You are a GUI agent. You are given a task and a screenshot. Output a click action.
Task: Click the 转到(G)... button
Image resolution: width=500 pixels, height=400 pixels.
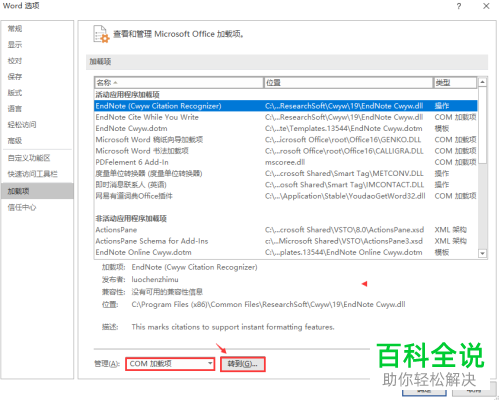pyautogui.click(x=243, y=364)
